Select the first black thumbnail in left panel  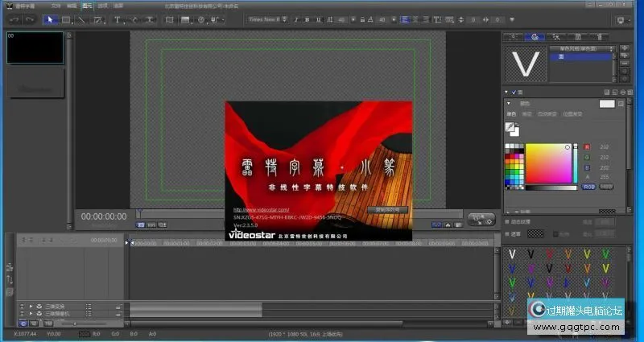[x=35, y=47]
